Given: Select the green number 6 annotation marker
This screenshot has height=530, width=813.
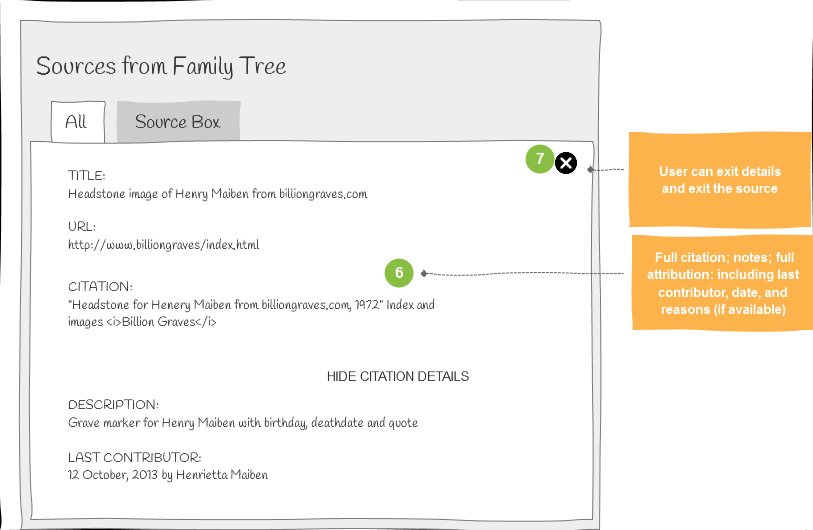Looking at the screenshot, I should (399, 273).
